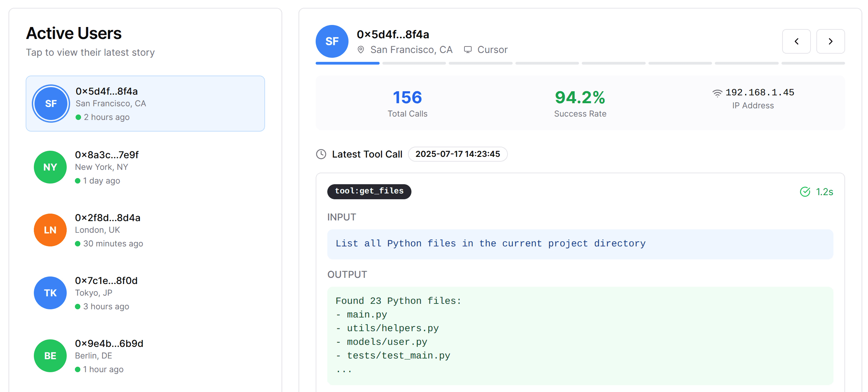The width and height of the screenshot is (868, 392).
Task: Click the green success checkmark icon
Action: [805, 192]
